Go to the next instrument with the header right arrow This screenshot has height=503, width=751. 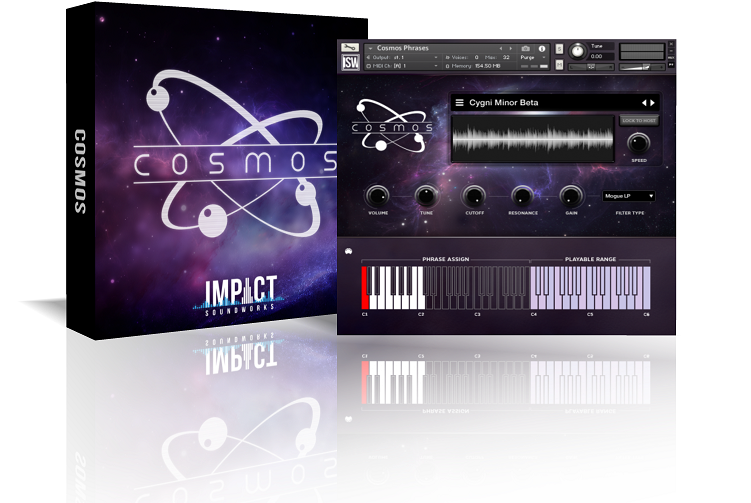[511, 48]
